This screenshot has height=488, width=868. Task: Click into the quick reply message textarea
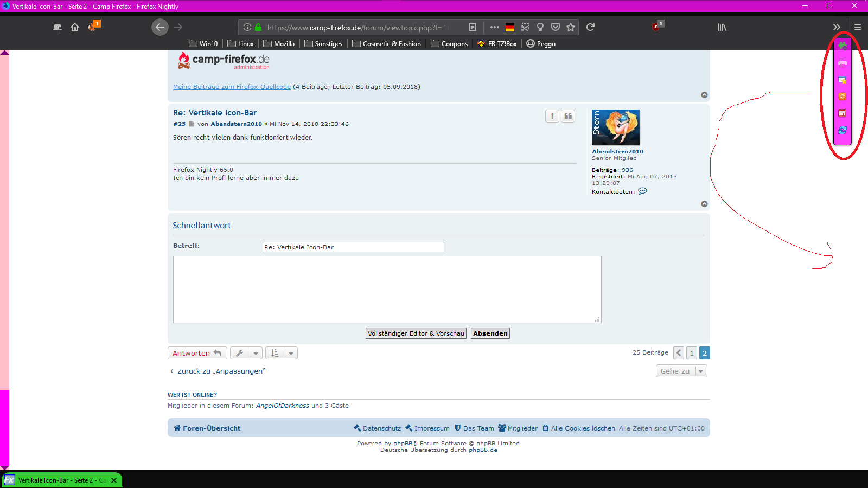click(387, 290)
